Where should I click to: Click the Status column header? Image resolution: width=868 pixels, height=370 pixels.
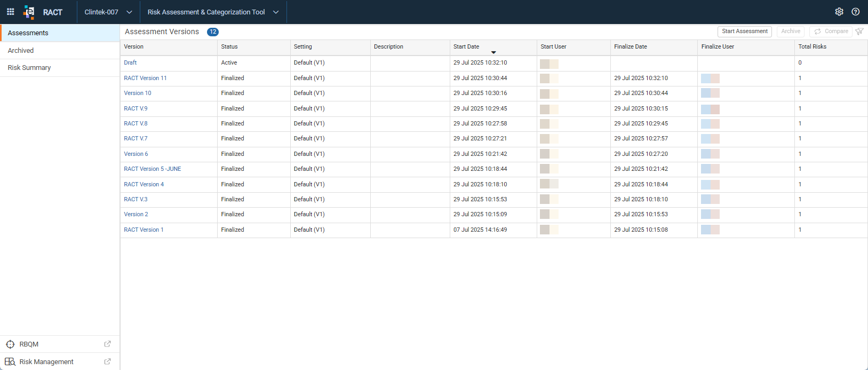[x=254, y=47]
